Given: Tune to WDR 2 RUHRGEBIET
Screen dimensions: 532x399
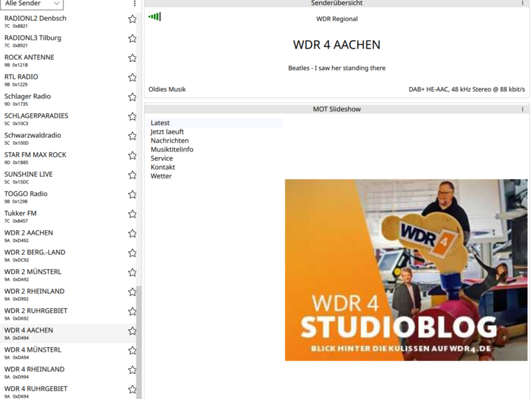Looking at the screenshot, I should (x=68, y=314).
